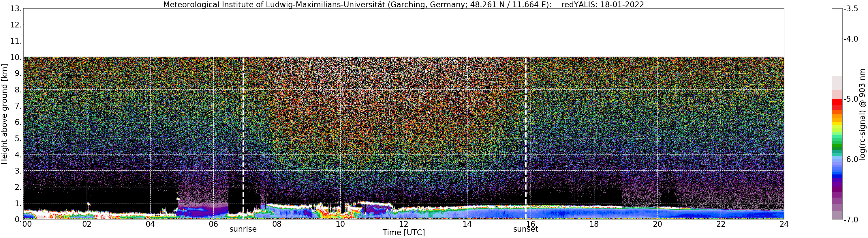
Task: Click the y-axis tick label 7.
Action: pyautogui.click(x=18, y=106)
